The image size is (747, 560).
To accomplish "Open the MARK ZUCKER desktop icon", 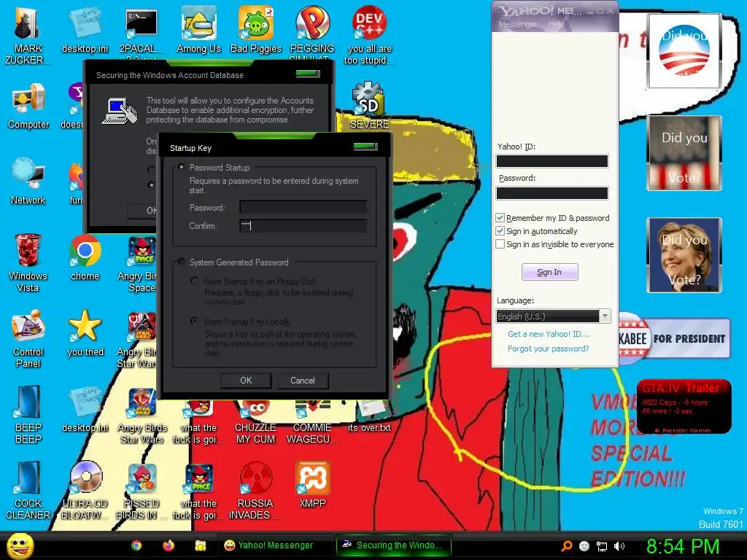I will pos(28,35).
